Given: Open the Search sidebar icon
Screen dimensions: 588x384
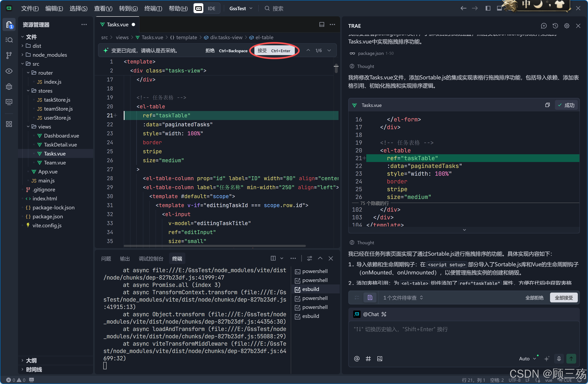Looking at the screenshot, I should (x=9, y=40).
